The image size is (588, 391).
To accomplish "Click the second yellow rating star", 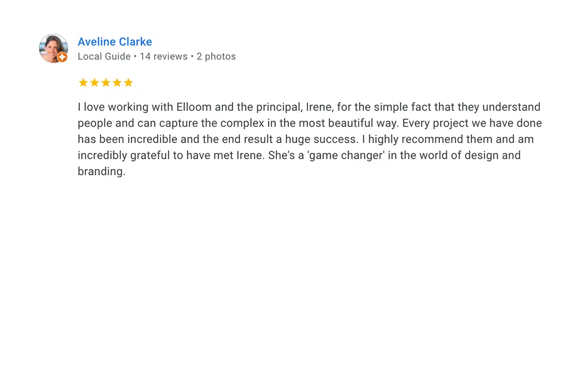I will (x=95, y=82).
